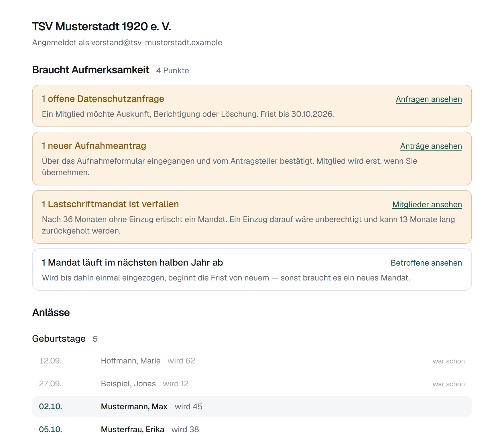504x435 pixels.
Task: Click the 05.10. birthday date
Action: [x=50, y=429]
